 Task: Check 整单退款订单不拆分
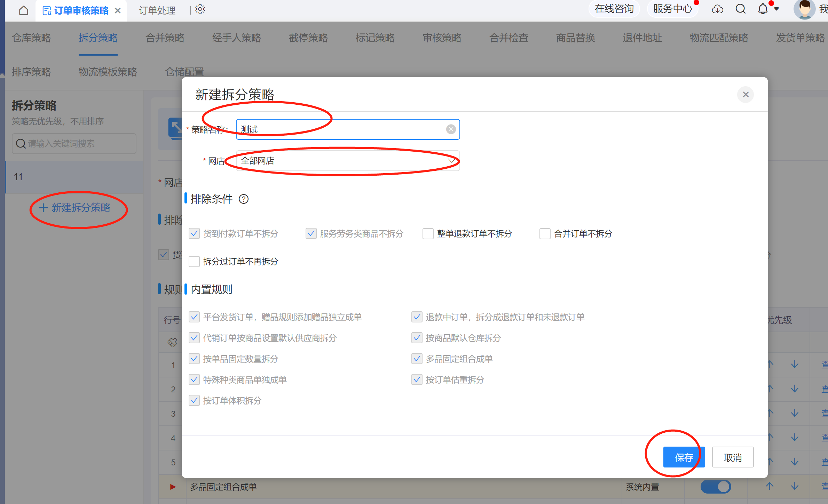(x=428, y=234)
